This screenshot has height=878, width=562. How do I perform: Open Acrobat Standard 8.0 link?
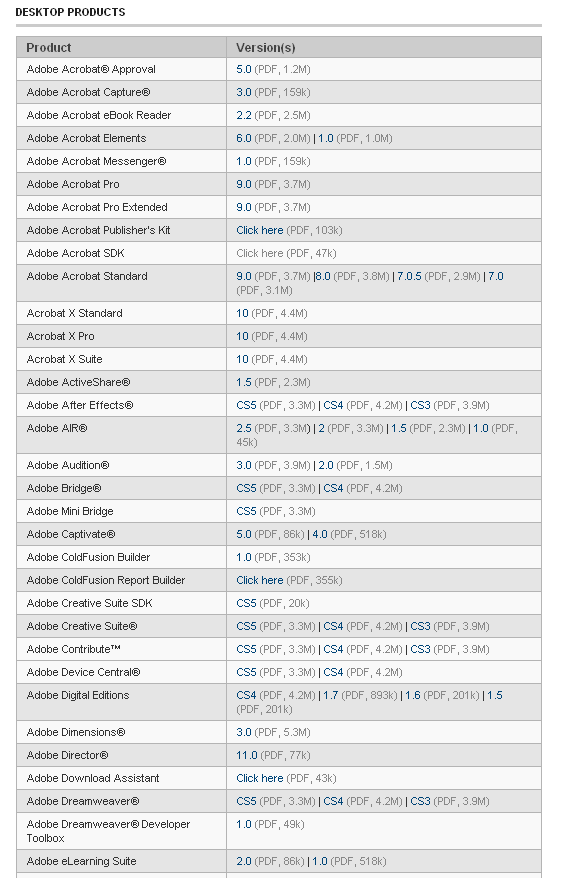[323, 276]
